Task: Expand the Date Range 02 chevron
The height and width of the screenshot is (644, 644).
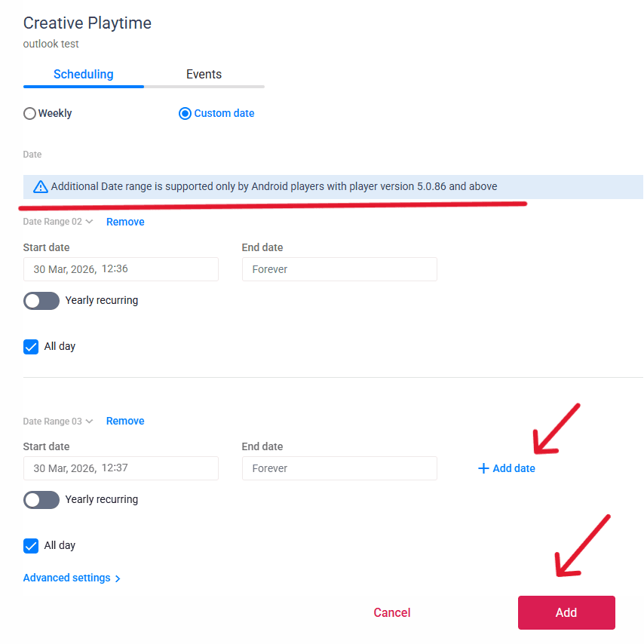Action: [89, 222]
